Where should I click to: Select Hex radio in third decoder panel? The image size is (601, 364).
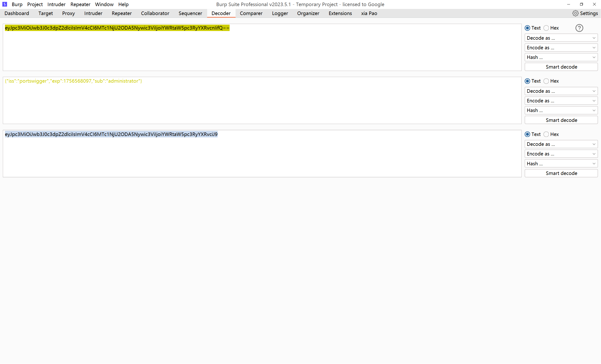546,134
